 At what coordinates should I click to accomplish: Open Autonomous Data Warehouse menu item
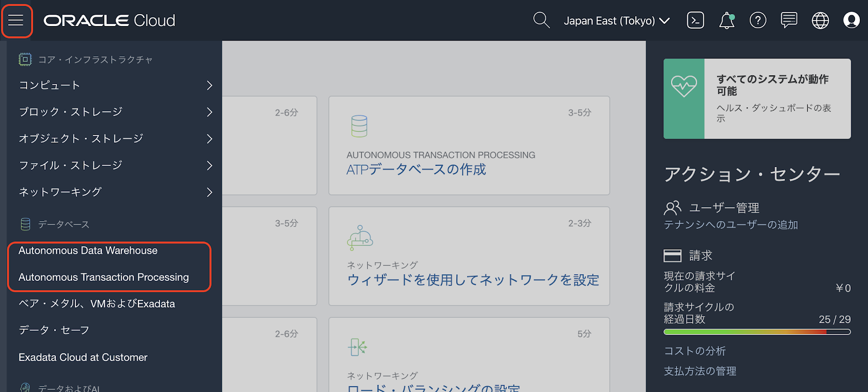pyautogui.click(x=88, y=250)
